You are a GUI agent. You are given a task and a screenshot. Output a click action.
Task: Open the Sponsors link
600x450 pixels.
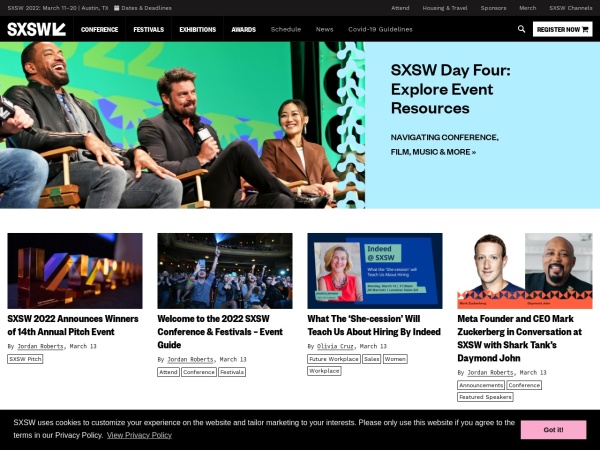click(x=493, y=8)
